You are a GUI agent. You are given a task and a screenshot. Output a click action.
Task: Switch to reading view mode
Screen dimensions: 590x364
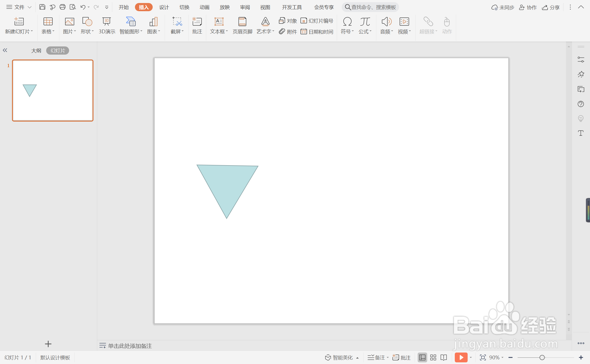coord(444,357)
